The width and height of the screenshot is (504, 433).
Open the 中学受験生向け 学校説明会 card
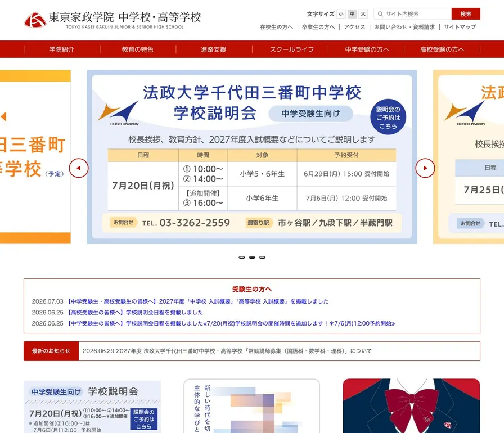pos(92,407)
